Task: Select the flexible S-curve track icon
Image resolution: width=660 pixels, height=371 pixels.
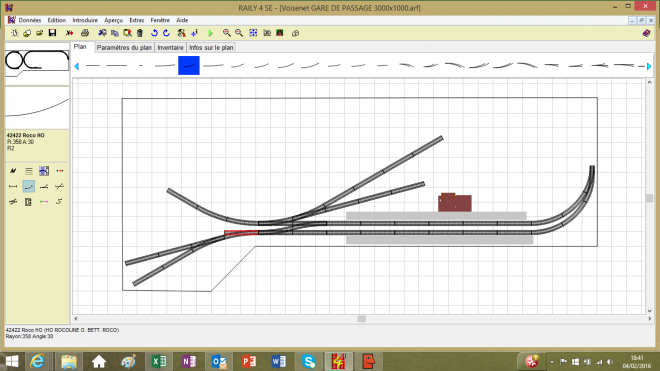Action: coord(59,202)
